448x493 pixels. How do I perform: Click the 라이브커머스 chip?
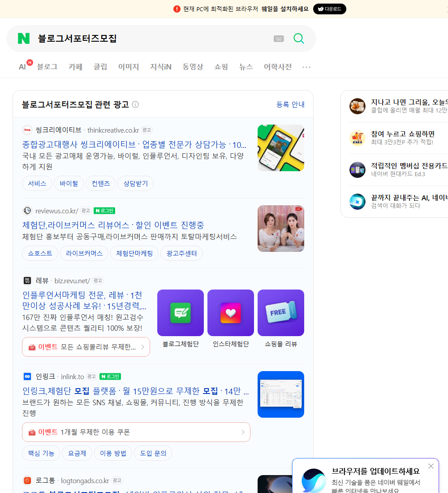coord(84,253)
